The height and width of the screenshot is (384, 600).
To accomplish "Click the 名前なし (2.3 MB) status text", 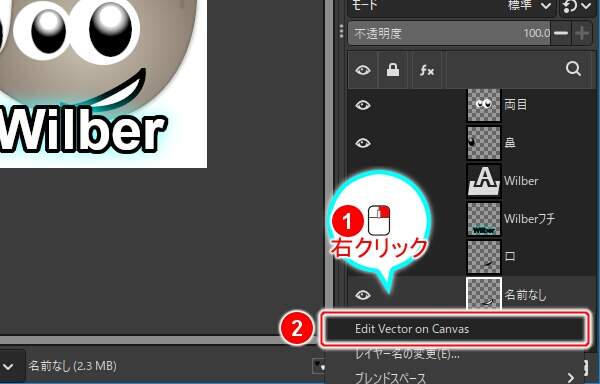I will pos(72,366).
